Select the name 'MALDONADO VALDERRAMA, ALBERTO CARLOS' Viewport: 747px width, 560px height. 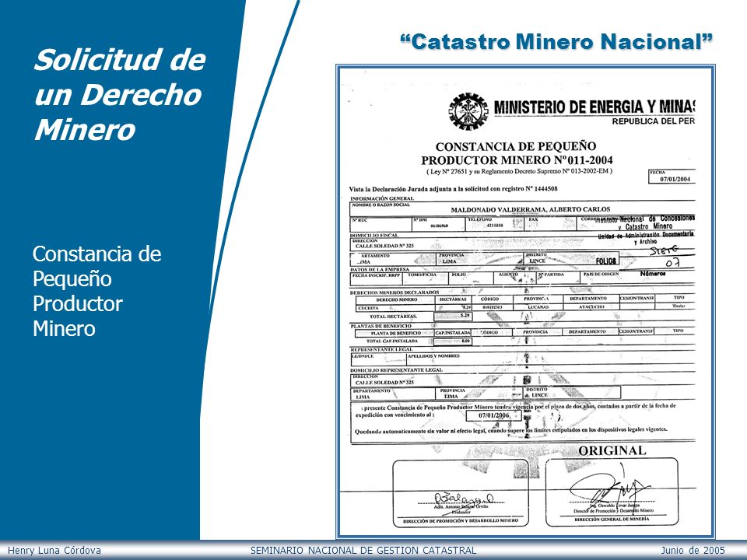[530, 209]
